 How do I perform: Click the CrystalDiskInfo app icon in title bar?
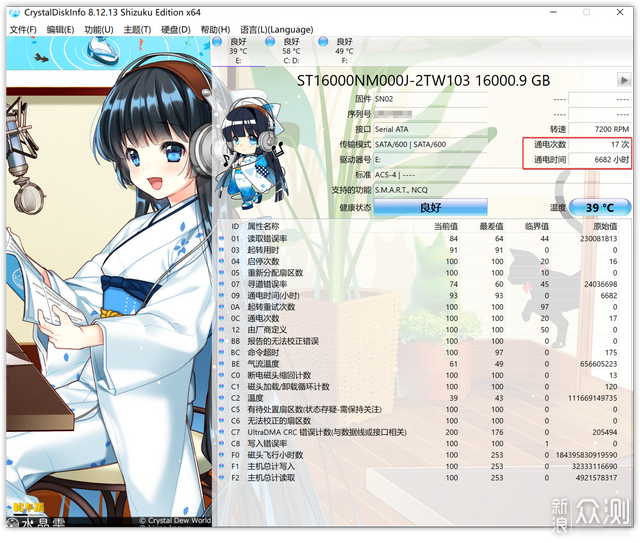(x=14, y=13)
